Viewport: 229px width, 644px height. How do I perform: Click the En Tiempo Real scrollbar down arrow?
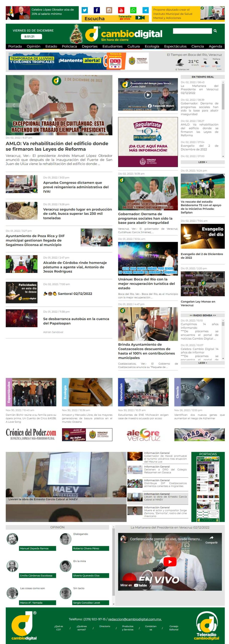pyautogui.click(x=223, y=156)
